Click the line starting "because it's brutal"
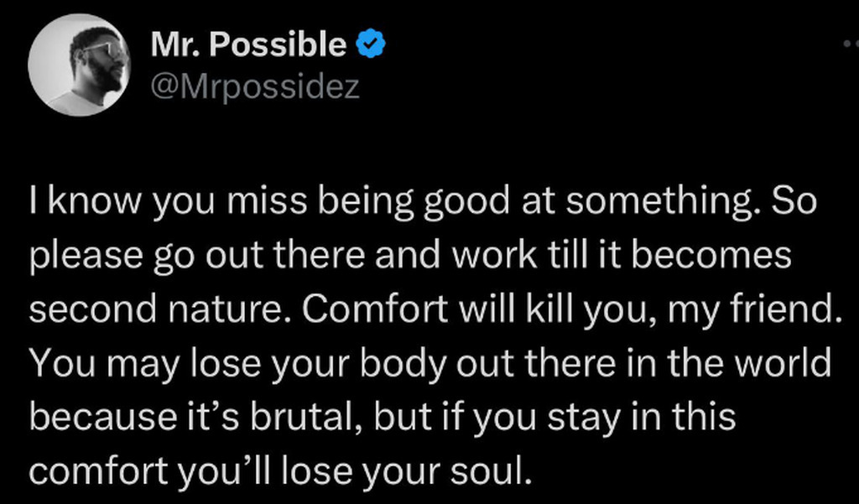Screen dimensions: 859x504 [x=382, y=417]
